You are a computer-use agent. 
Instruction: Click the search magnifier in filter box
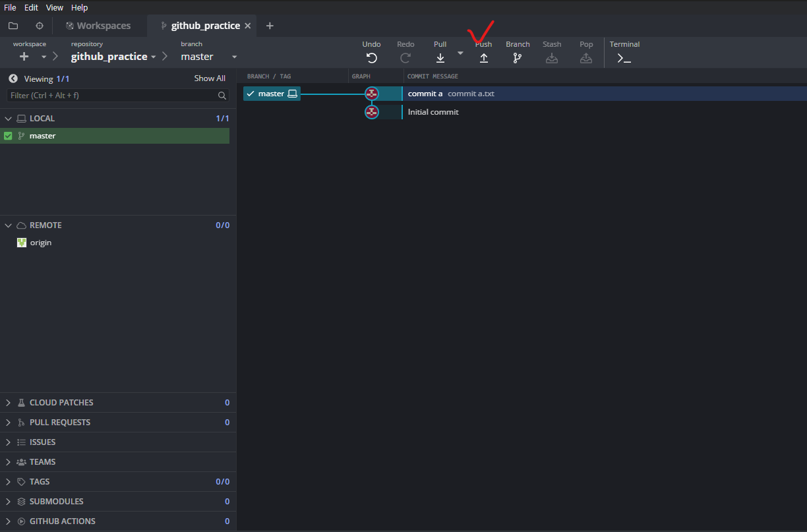click(x=222, y=96)
